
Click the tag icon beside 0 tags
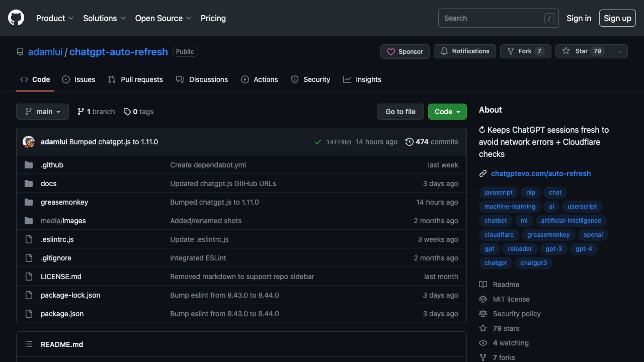[x=127, y=112]
